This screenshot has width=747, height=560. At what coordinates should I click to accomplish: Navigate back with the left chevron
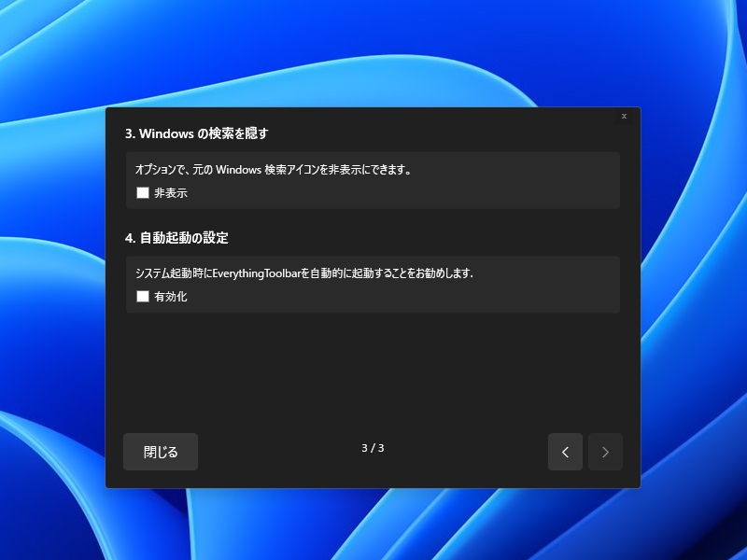[565, 452]
